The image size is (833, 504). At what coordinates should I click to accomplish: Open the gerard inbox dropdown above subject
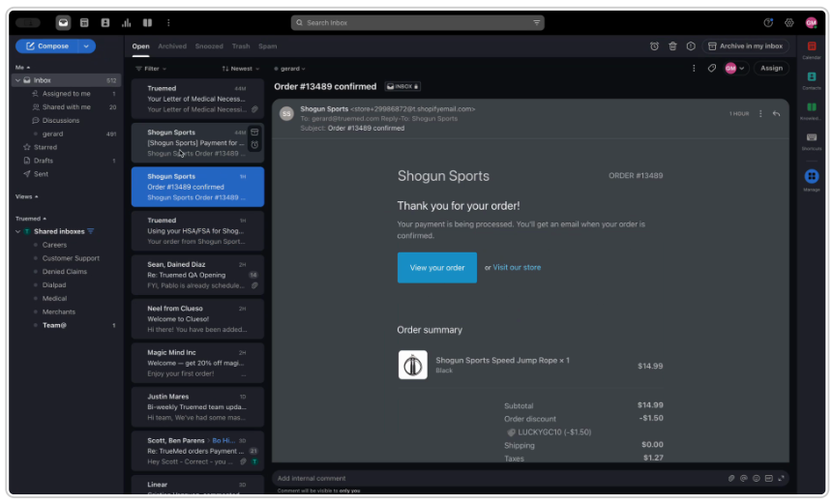point(289,69)
